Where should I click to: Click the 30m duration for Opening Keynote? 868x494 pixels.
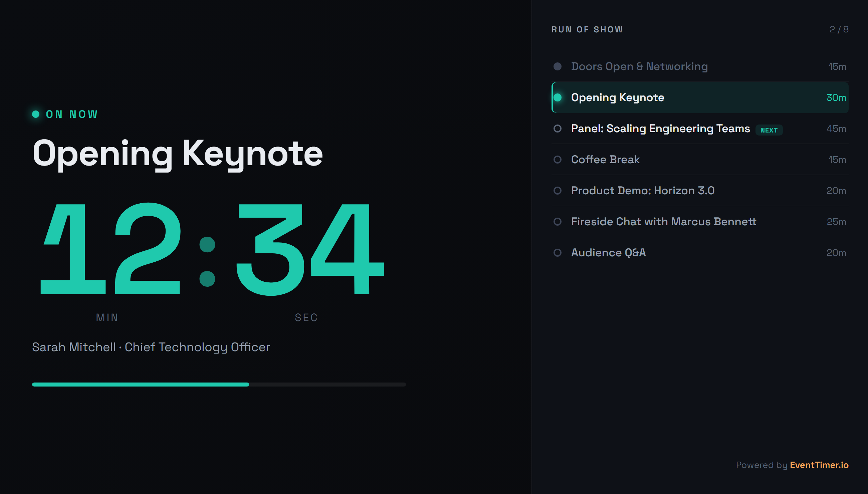pyautogui.click(x=836, y=98)
